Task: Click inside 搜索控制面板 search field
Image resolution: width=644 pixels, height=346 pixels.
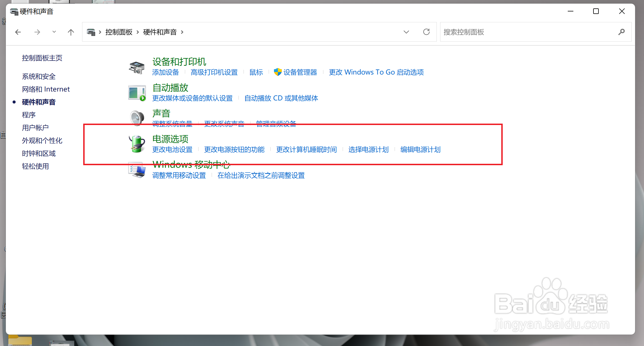Action: 525,32
